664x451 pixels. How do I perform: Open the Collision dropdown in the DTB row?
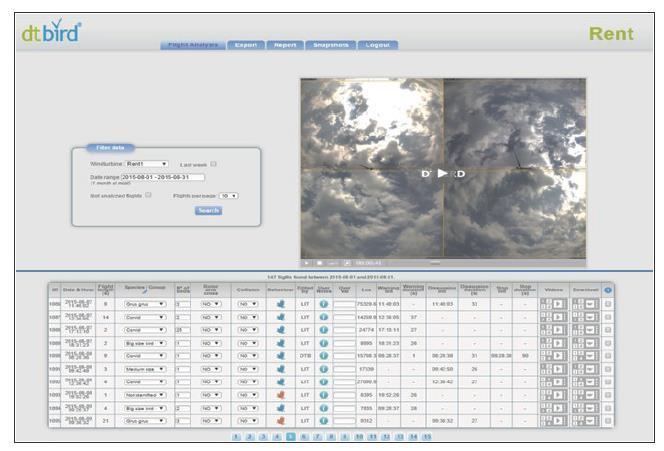(248, 356)
